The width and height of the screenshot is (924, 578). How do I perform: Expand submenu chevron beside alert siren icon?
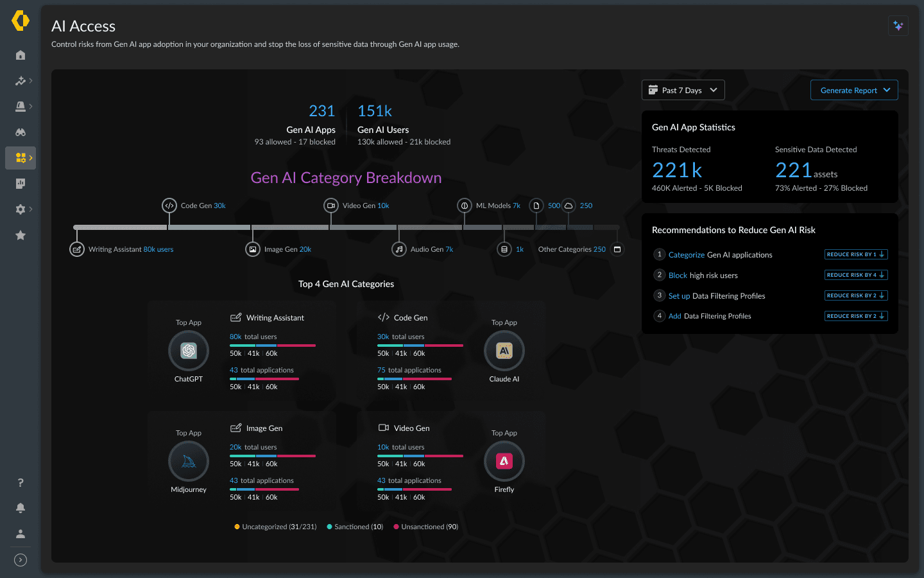[31, 107]
